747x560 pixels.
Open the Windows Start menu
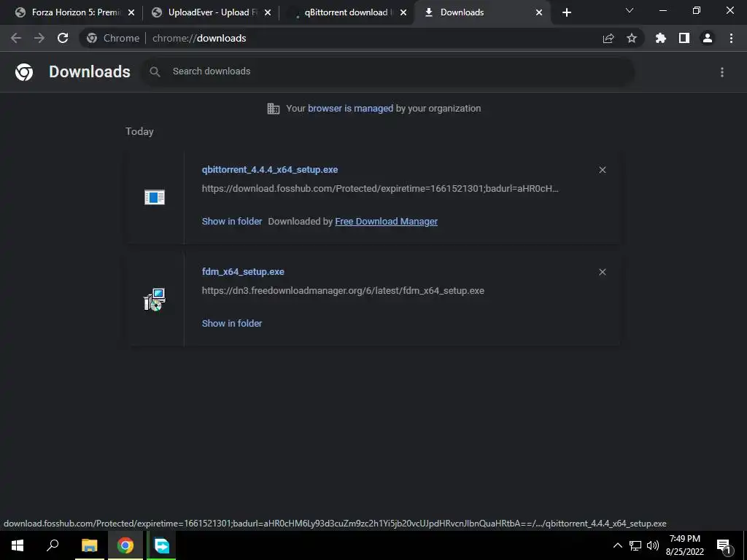[18, 545]
